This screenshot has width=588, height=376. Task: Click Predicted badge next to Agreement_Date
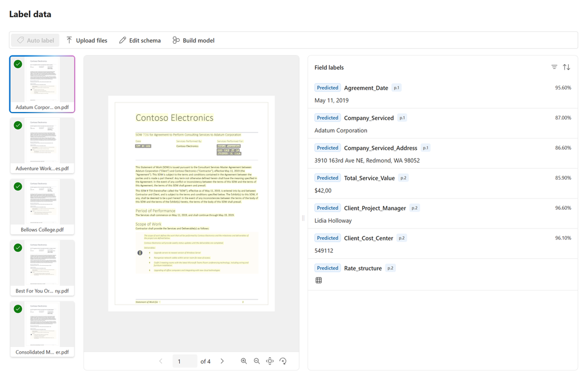(x=328, y=87)
